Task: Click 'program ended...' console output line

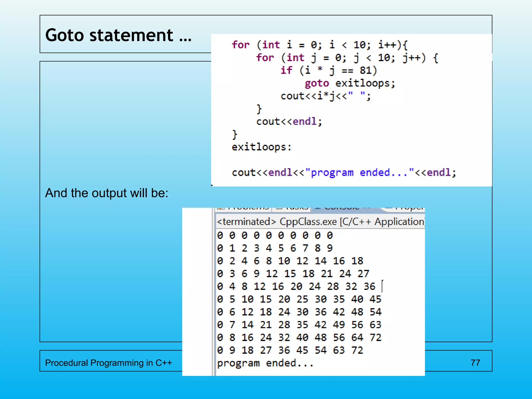Action: pos(265,363)
